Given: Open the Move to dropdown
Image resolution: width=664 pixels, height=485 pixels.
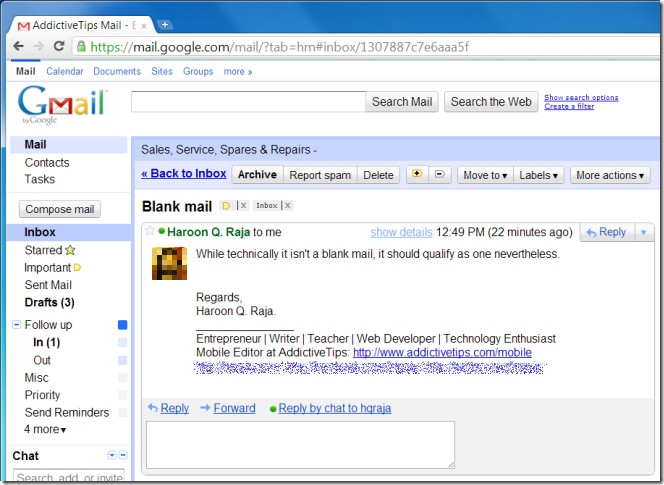Looking at the screenshot, I should 485,175.
